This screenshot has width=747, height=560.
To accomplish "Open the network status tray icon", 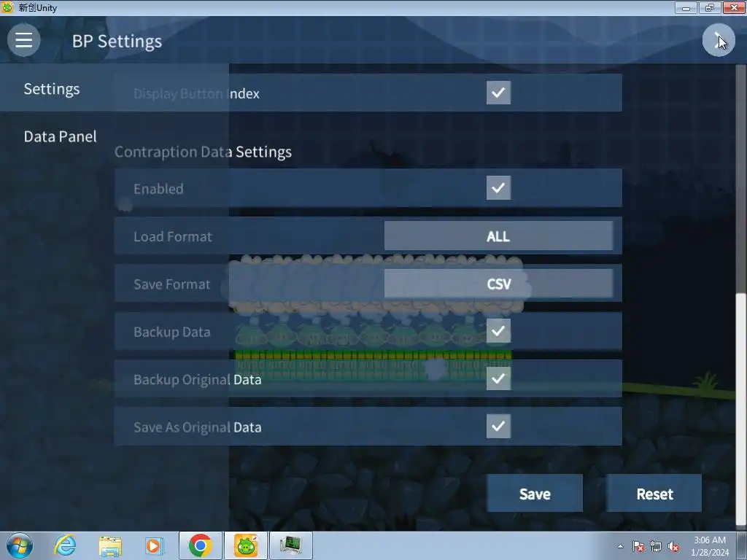I will [x=656, y=546].
